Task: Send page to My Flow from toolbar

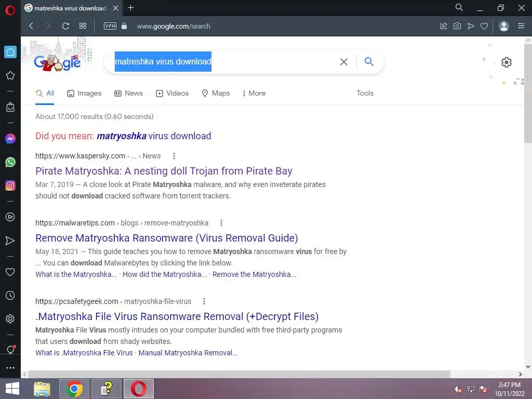Action: click(x=471, y=26)
